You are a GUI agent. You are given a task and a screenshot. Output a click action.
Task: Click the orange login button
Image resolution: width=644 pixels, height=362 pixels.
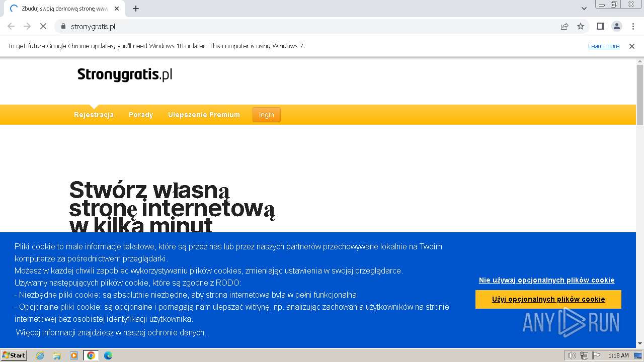[x=267, y=115]
